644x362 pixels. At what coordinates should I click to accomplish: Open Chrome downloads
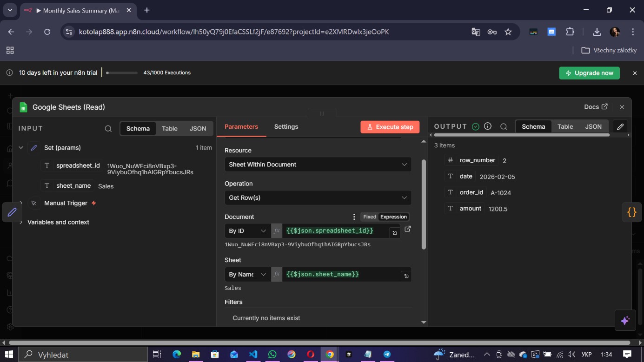(x=597, y=32)
